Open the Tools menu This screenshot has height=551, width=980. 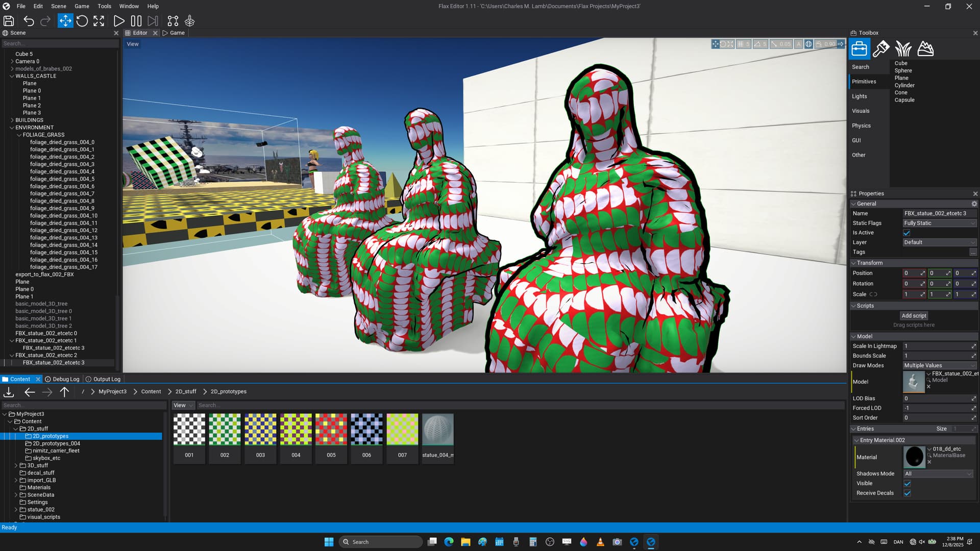click(104, 6)
